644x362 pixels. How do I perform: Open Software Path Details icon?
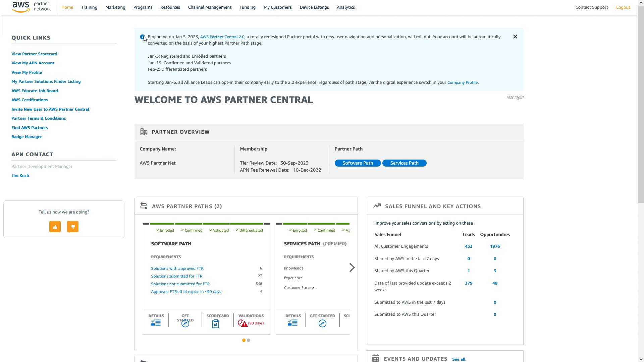coord(156,323)
